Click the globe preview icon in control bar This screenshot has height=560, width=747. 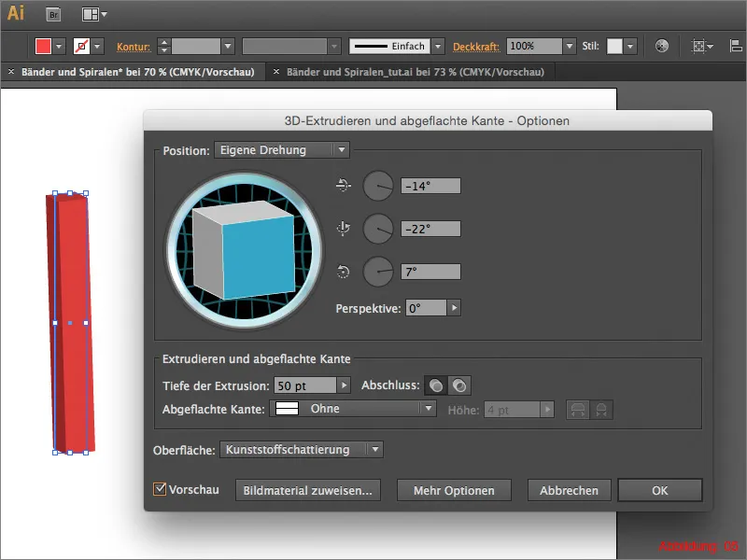[661, 45]
